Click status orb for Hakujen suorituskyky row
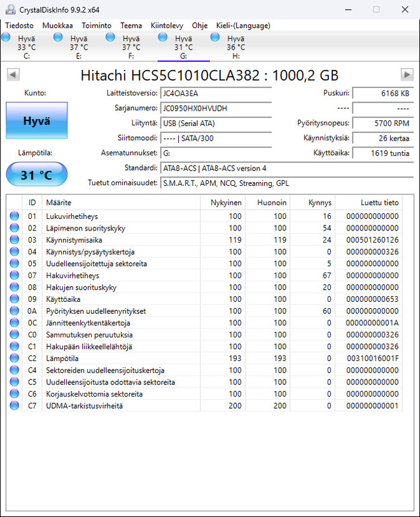The width and height of the screenshot is (420, 517). 15,287
